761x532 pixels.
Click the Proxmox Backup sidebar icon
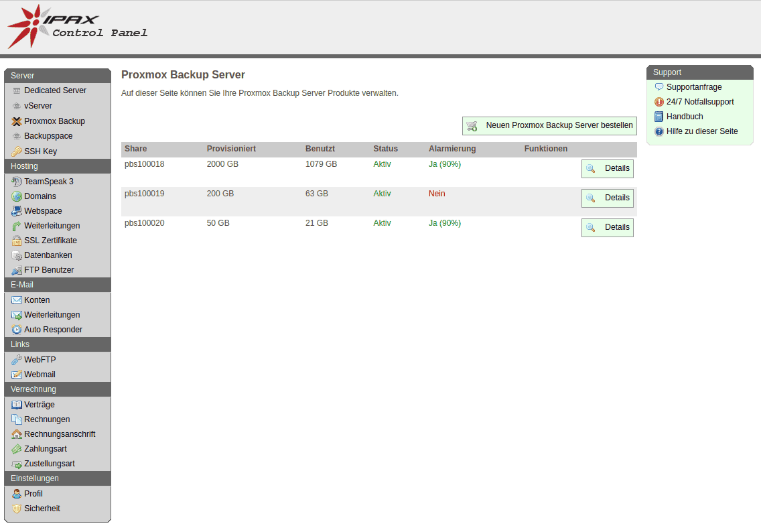point(17,121)
